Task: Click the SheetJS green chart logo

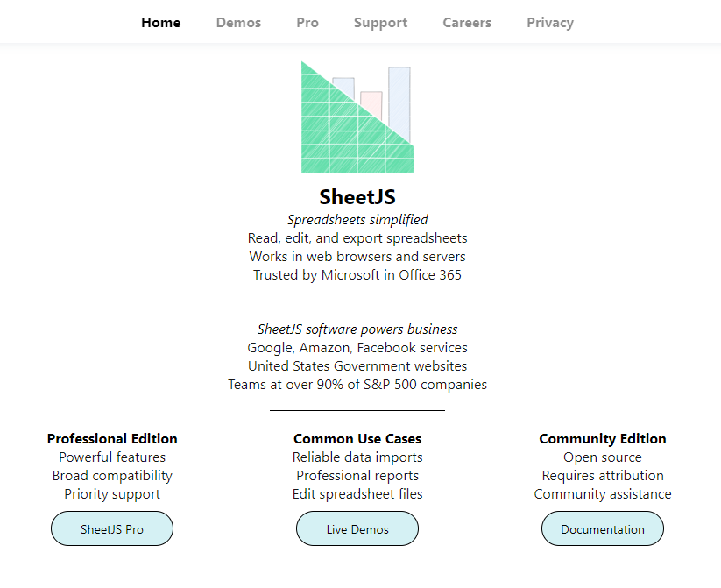Action: pos(357,117)
